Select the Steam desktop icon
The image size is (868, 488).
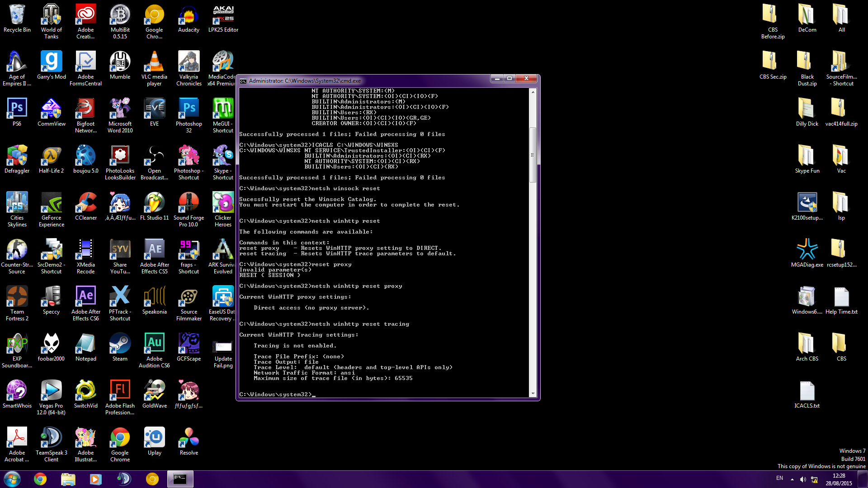120,347
